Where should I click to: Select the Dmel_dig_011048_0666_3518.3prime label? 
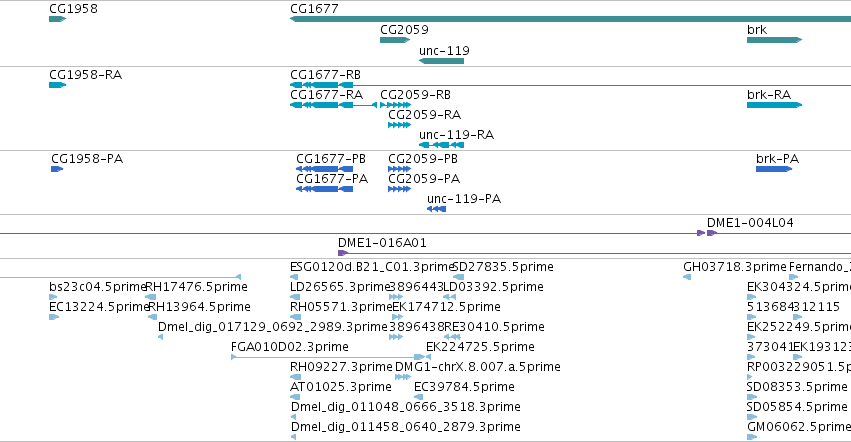[405, 407]
